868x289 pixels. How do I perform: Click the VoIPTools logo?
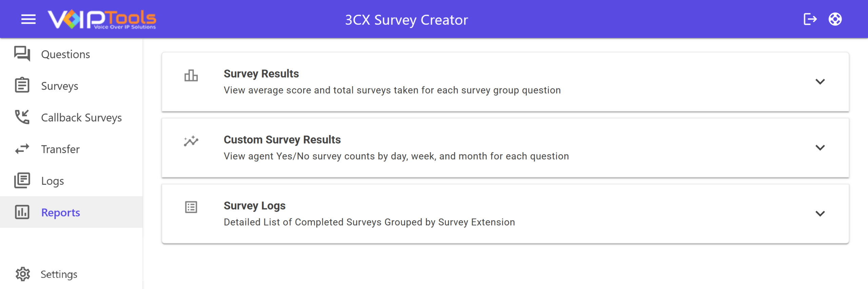point(102,20)
